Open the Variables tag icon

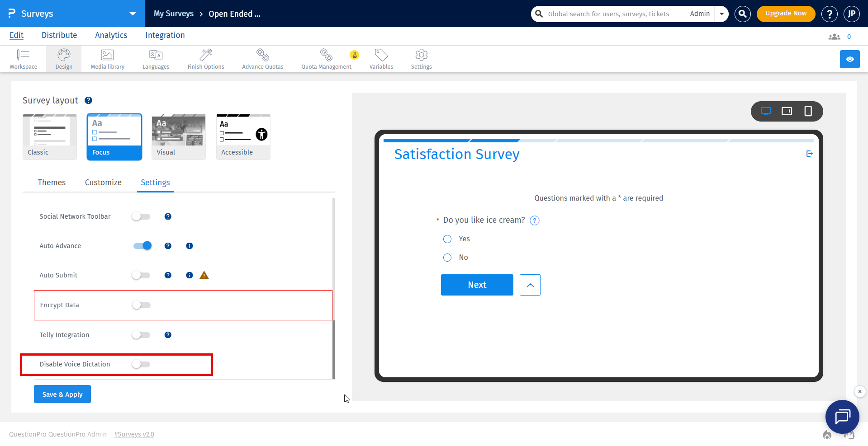click(x=381, y=59)
